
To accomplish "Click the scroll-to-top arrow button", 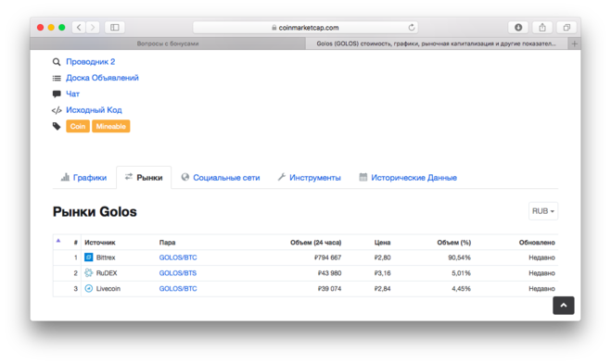I will pos(564,306).
